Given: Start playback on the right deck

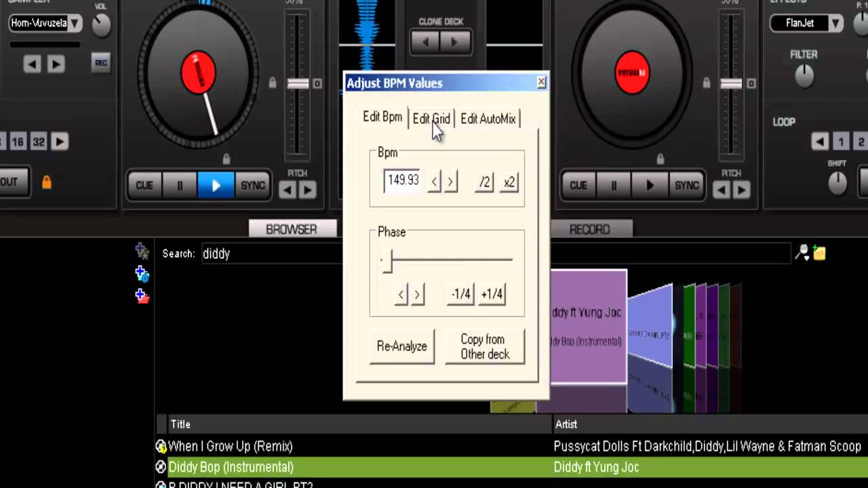Looking at the screenshot, I should point(650,185).
